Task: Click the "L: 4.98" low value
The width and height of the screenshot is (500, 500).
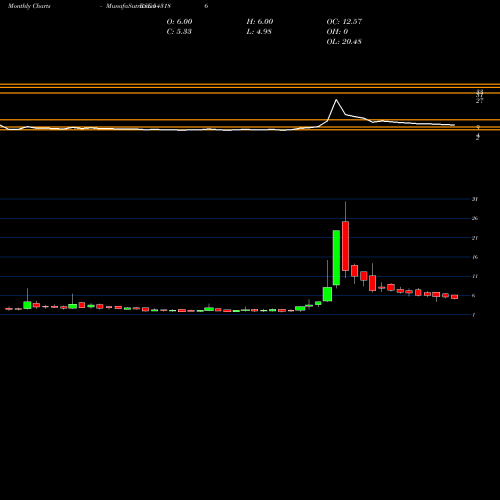Action: coord(259,31)
